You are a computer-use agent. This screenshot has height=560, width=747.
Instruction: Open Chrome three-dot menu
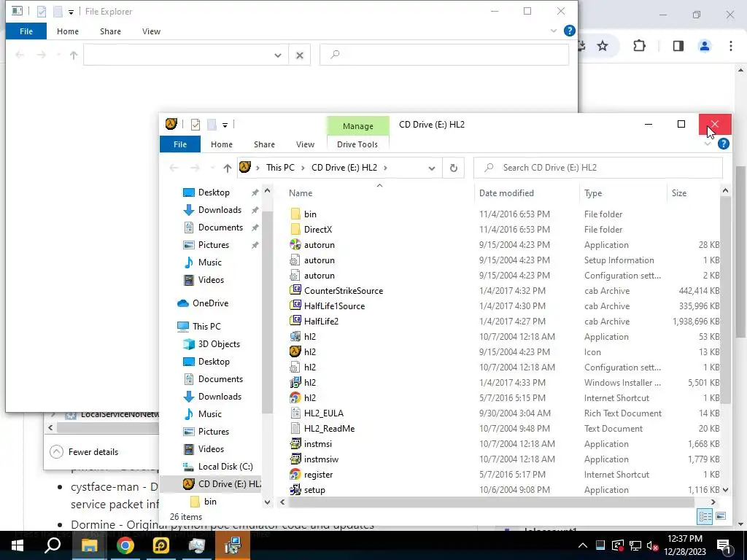coord(731,46)
